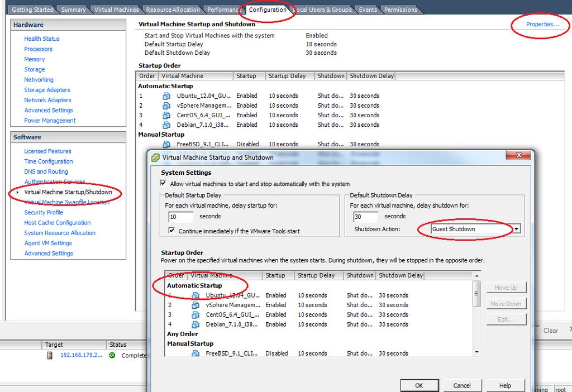Viewport: 572px width, 392px height.
Task: Open Health Status under Hardware
Action: [41, 39]
